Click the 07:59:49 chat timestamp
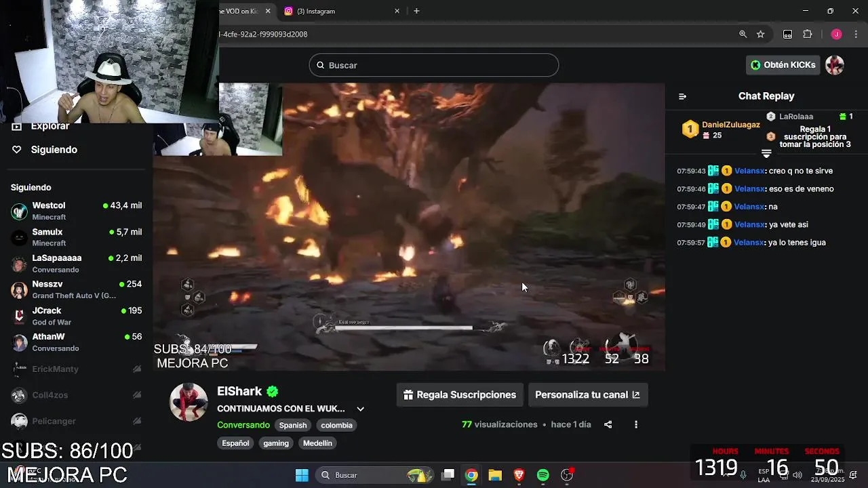This screenshot has height=488, width=868. (691, 224)
